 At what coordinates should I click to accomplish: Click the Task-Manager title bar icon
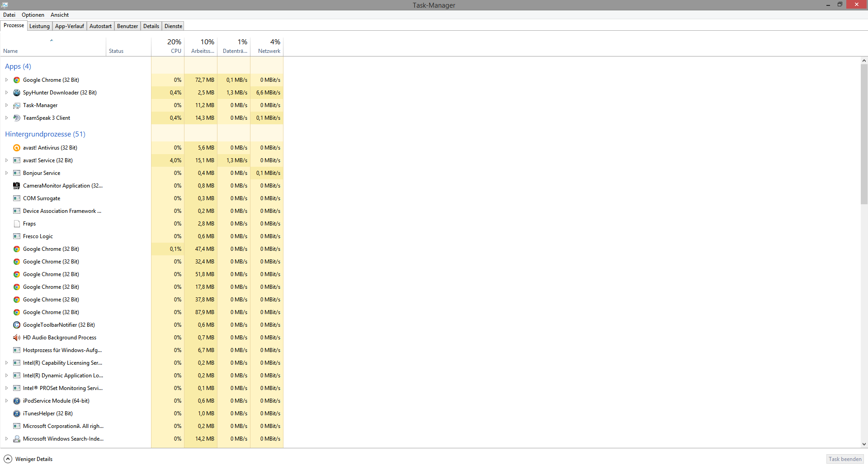coord(5,5)
